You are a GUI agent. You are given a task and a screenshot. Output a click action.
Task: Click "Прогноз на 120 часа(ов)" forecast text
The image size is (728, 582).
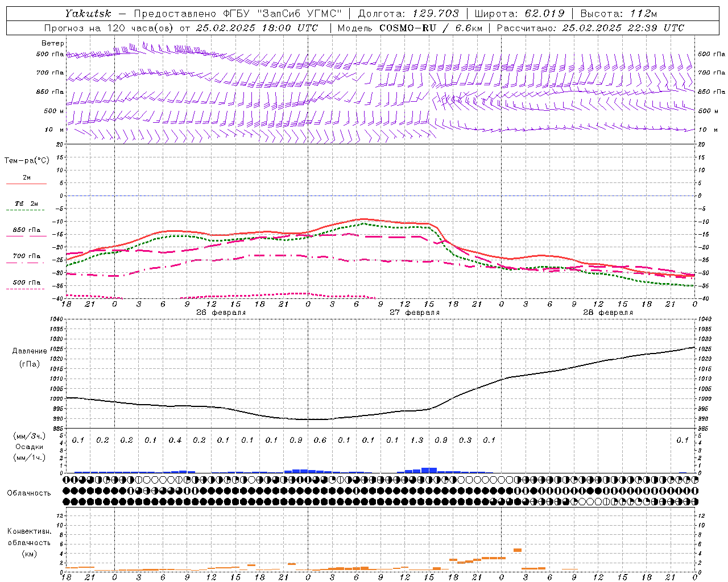pos(109,28)
